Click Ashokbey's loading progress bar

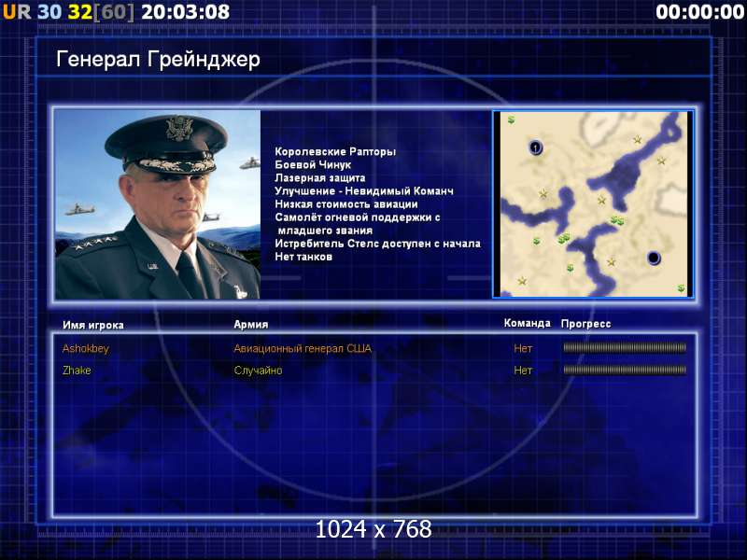click(x=625, y=348)
